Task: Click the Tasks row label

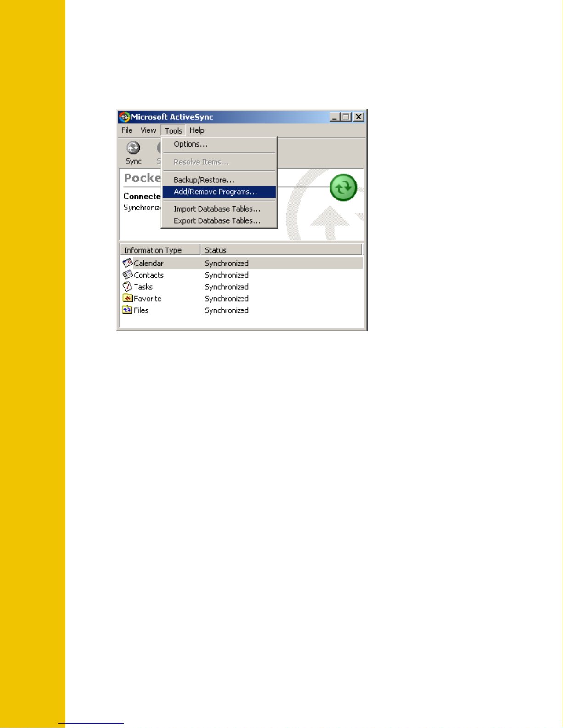Action: (143, 287)
